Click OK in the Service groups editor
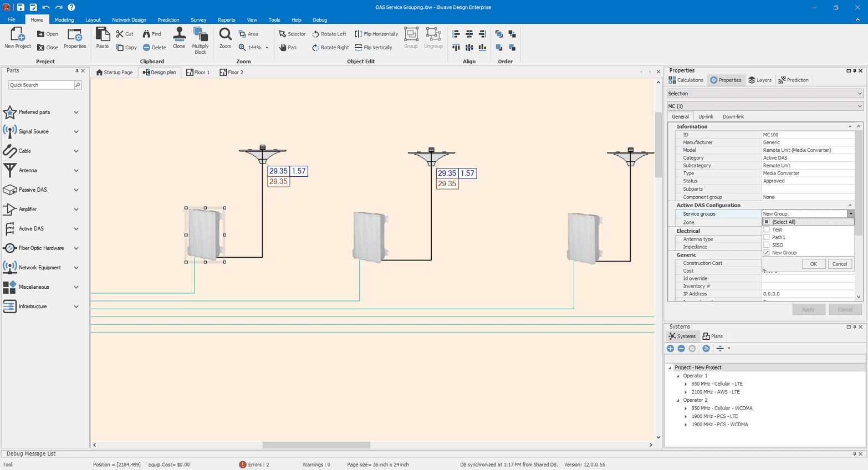 (x=813, y=264)
